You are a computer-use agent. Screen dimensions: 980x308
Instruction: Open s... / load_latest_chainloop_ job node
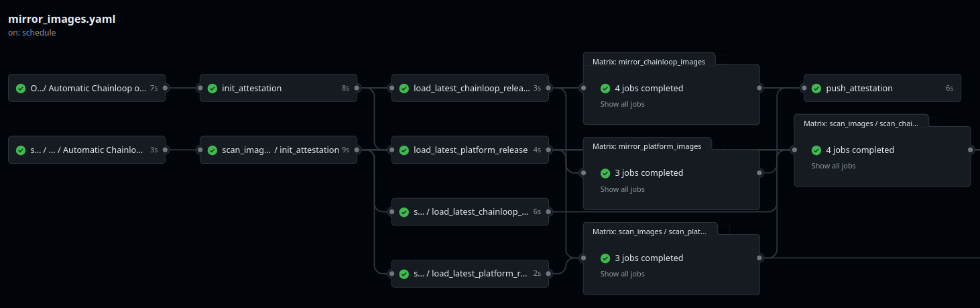(x=470, y=212)
